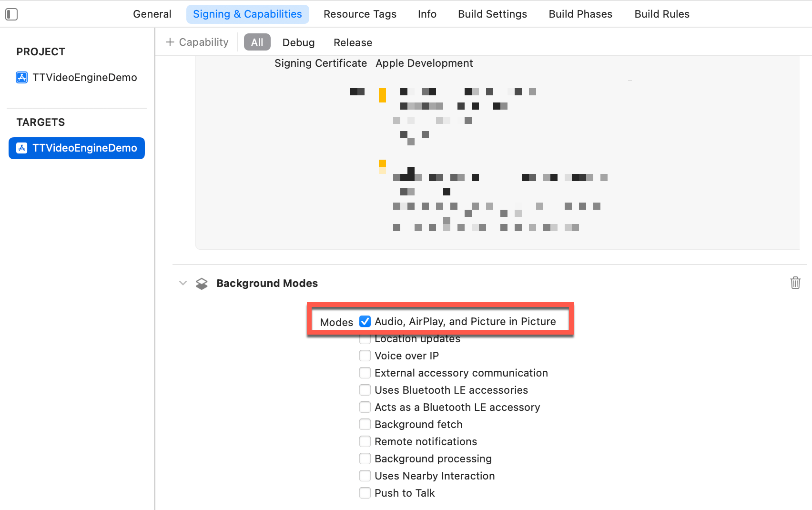Viewport: 812px width, 510px height.
Task: Select the TTVideoEngineDemo target app icon
Action: [22, 148]
